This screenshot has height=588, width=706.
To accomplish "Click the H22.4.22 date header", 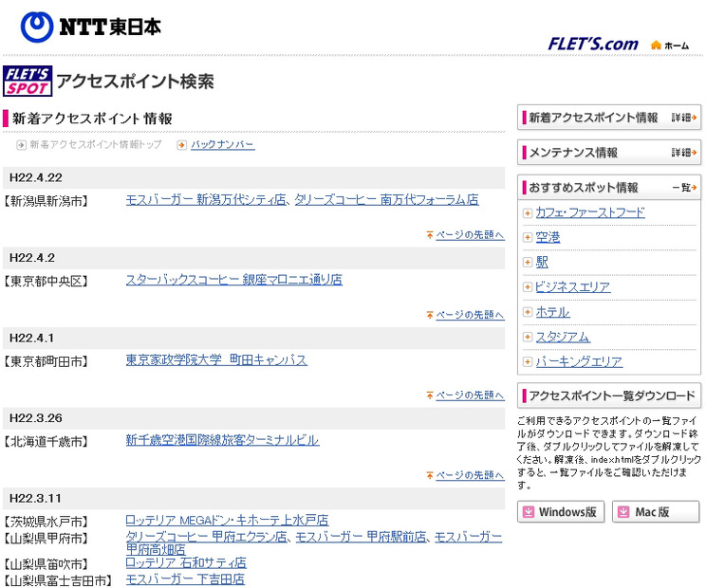I will (253, 177).
